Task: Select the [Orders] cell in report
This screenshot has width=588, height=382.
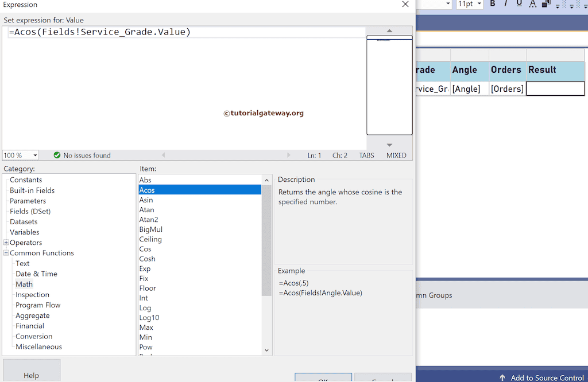Action: pyautogui.click(x=507, y=89)
